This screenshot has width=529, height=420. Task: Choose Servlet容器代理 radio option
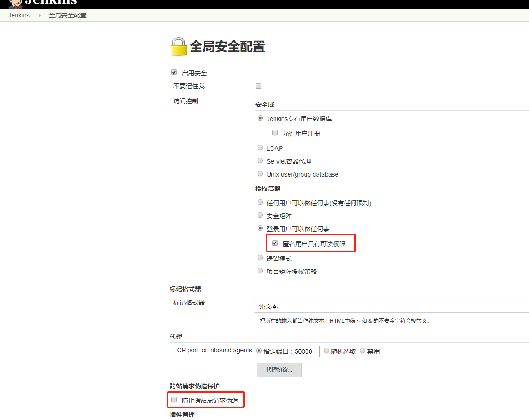tap(260, 161)
